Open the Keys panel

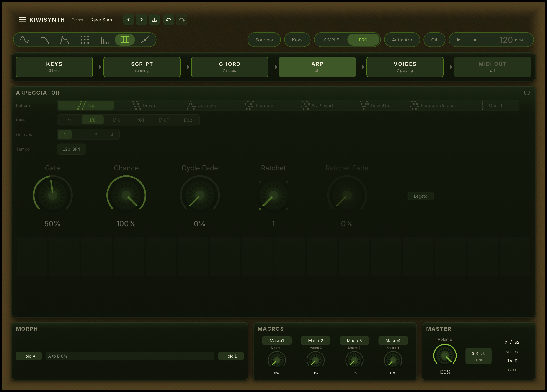(x=297, y=40)
